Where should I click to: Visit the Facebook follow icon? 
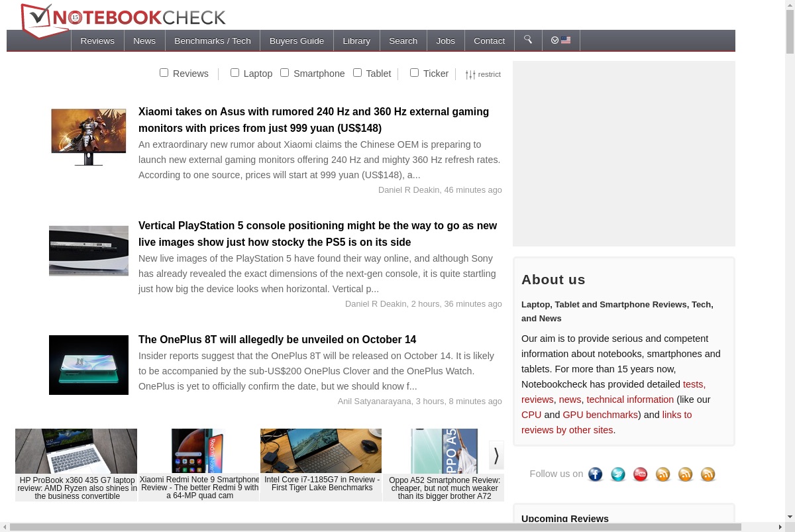click(596, 474)
